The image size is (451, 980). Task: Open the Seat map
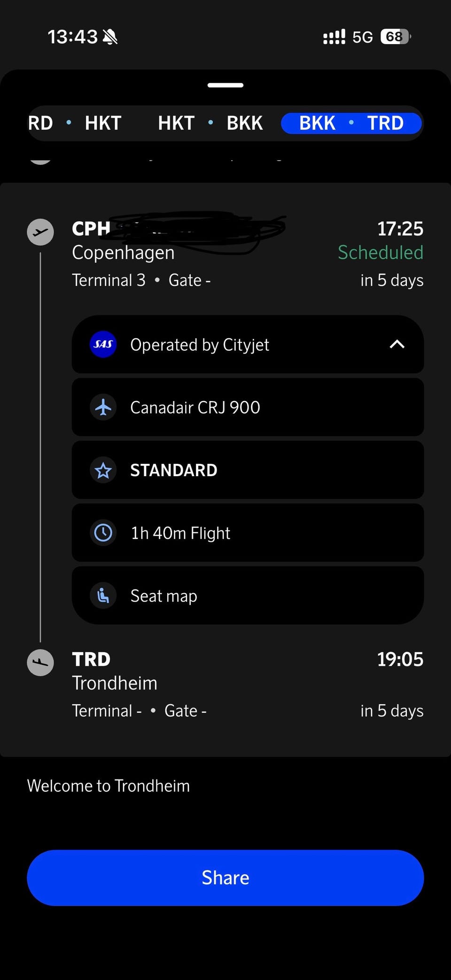click(x=248, y=595)
